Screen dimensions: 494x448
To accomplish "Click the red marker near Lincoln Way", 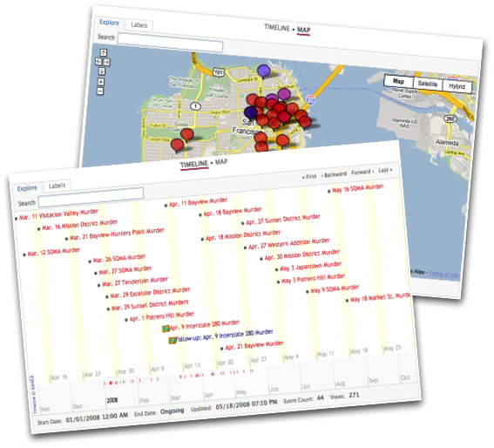I will pos(177,146).
